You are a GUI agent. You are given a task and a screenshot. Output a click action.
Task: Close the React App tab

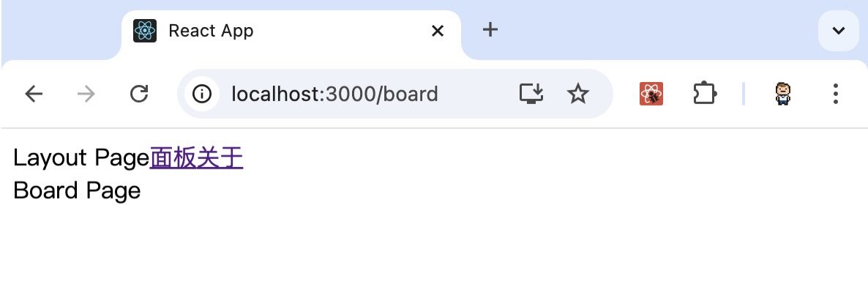tap(438, 31)
